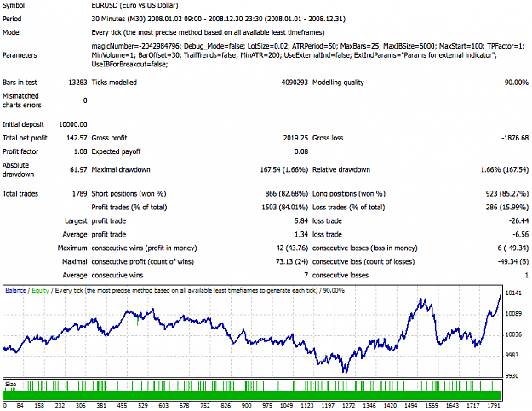Click the average profit trade value 1.34
Viewport: 532px width, 411px height.
[x=301, y=234]
